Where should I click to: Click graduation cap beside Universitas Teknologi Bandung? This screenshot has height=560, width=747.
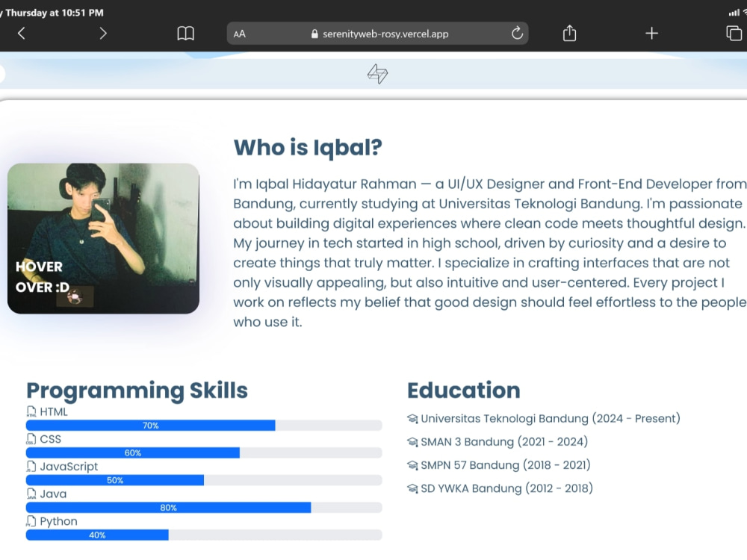click(x=412, y=419)
